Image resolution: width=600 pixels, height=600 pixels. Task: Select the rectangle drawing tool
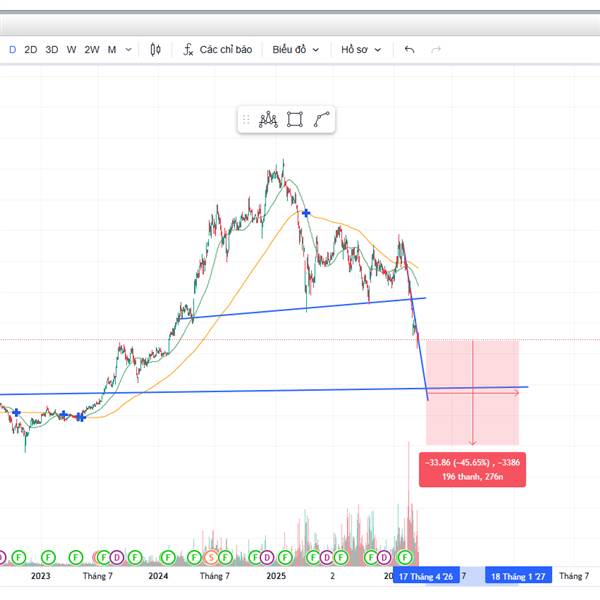pos(295,120)
